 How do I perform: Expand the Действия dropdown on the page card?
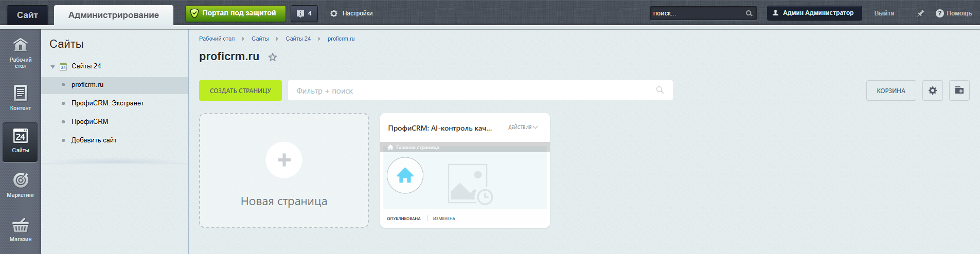[x=523, y=128]
